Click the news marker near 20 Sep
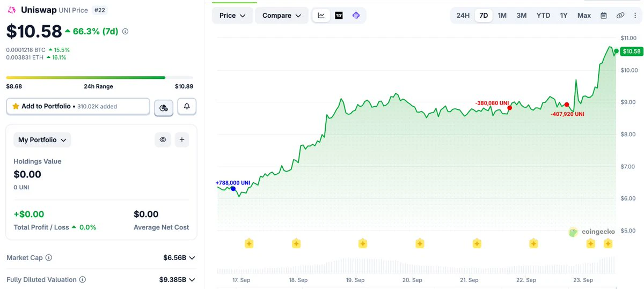Screen dimensions: 644x289 click(420, 243)
